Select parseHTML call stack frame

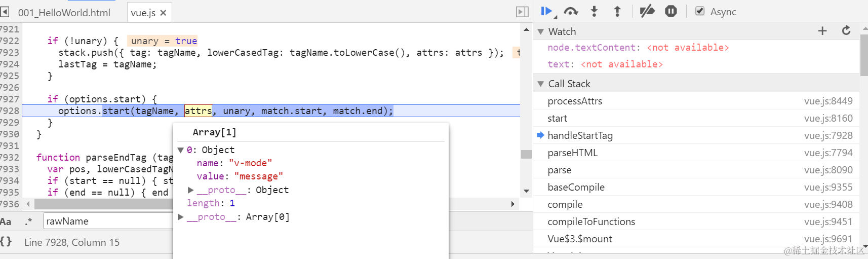[697, 153]
